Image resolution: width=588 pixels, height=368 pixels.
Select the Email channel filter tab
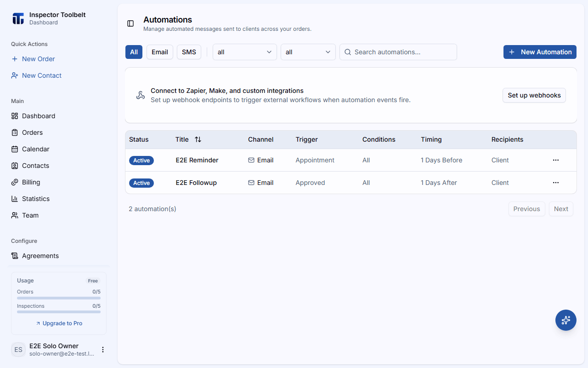(160, 52)
